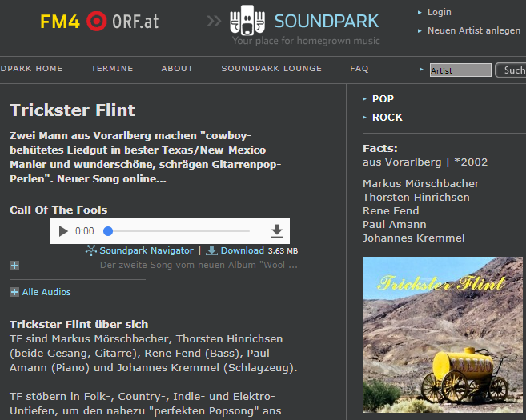Click the arrow bullet beside Neuen Artist anlegen
This screenshot has width=526, height=420.
(x=420, y=31)
